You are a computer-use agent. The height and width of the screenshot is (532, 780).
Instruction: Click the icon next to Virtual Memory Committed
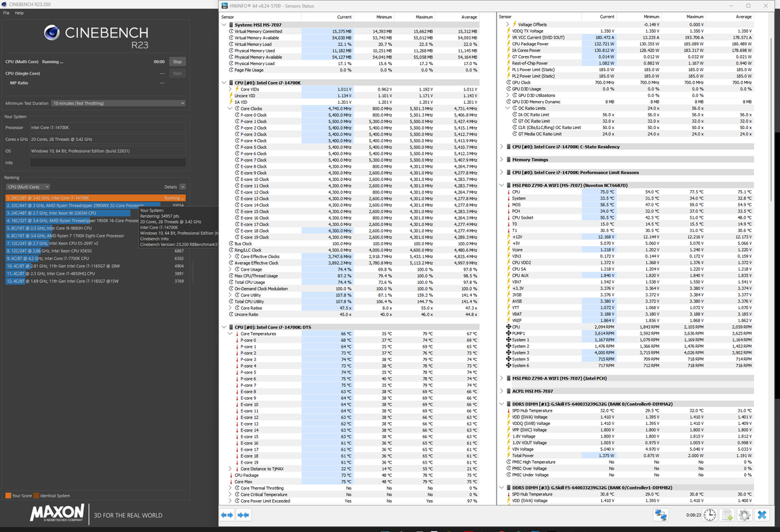click(x=232, y=31)
